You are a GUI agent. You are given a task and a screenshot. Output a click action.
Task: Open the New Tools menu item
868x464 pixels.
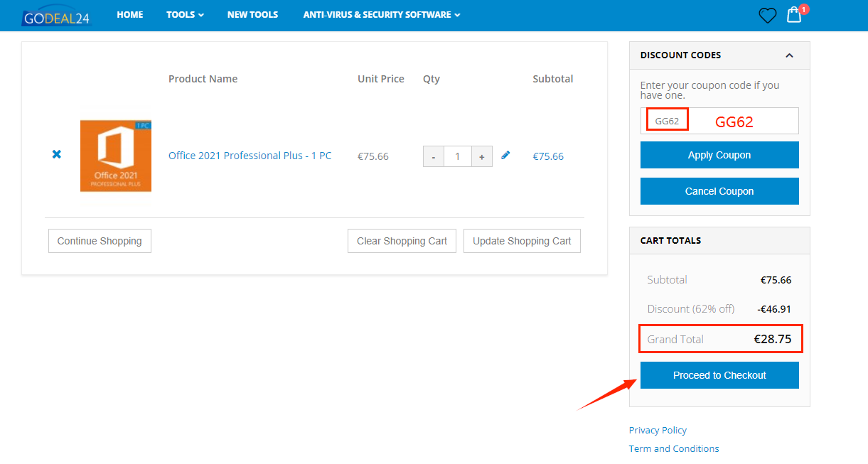pos(252,15)
